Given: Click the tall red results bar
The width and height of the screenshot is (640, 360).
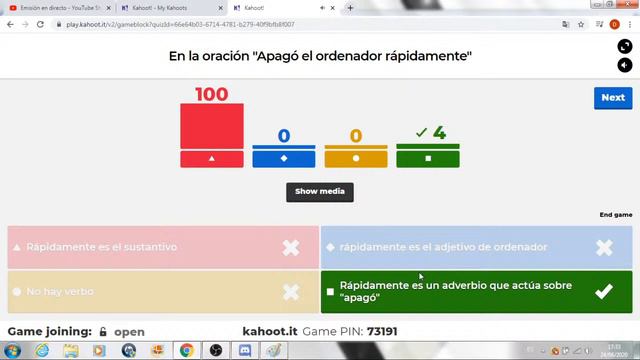Looking at the screenshot, I should [x=212, y=126].
